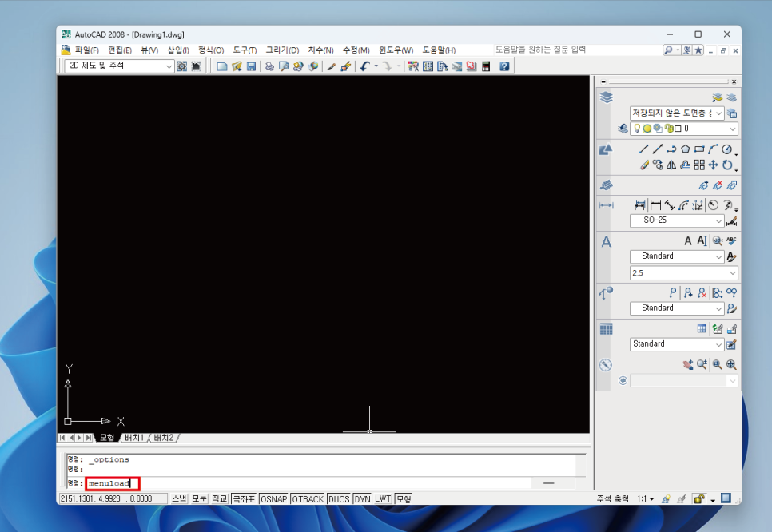Click the Zoom Extents icon

tap(731, 365)
